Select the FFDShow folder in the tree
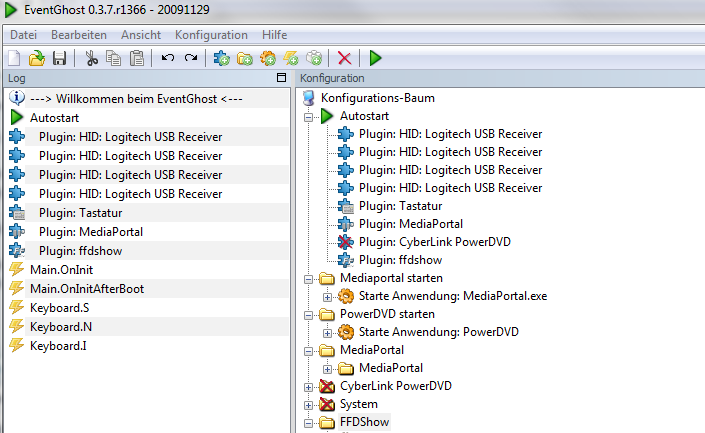Image resolution: width=705 pixels, height=433 pixels. click(x=364, y=422)
